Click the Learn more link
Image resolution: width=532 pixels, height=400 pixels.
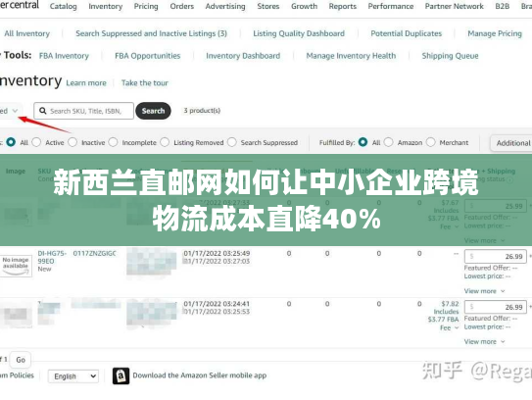coord(86,83)
